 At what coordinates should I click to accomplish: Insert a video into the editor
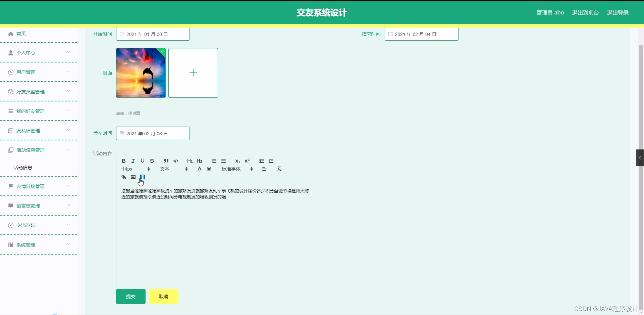[143, 177]
